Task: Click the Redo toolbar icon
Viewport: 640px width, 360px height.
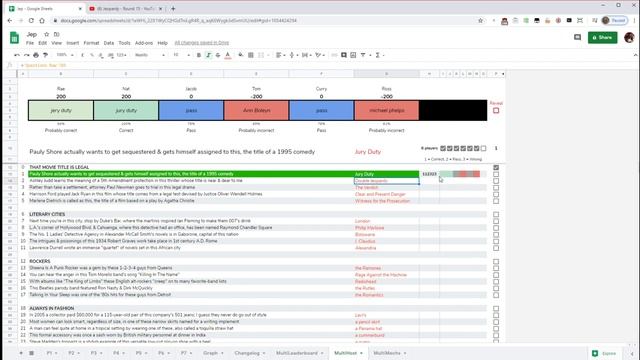Action: 27,55
